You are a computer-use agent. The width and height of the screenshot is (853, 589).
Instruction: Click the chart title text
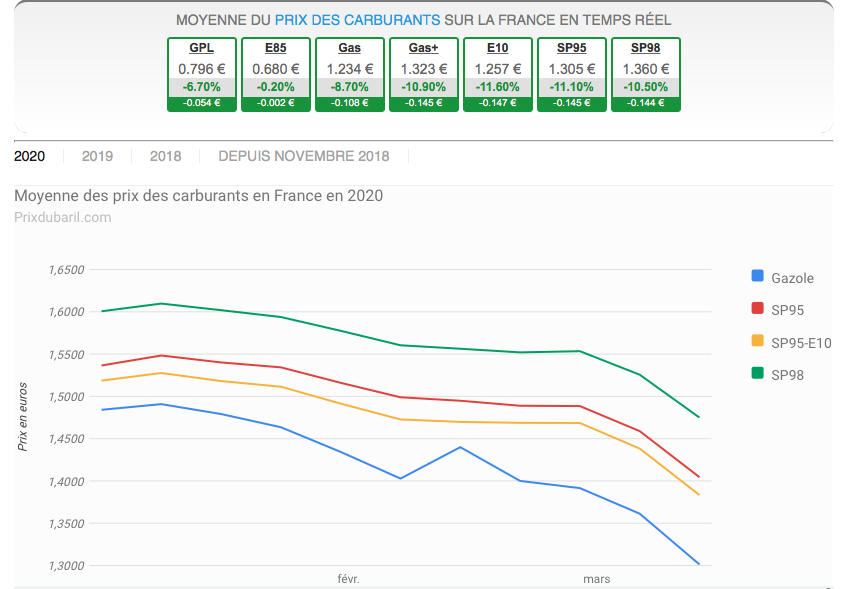pos(198,196)
